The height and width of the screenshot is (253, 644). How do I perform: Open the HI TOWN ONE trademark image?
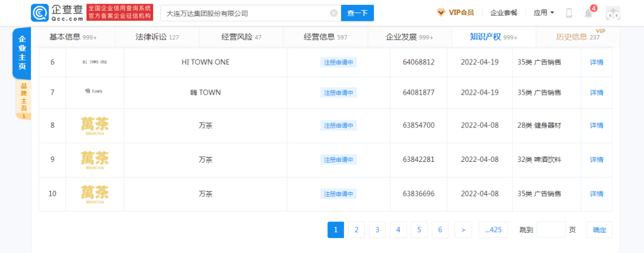(x=95, y=62)
